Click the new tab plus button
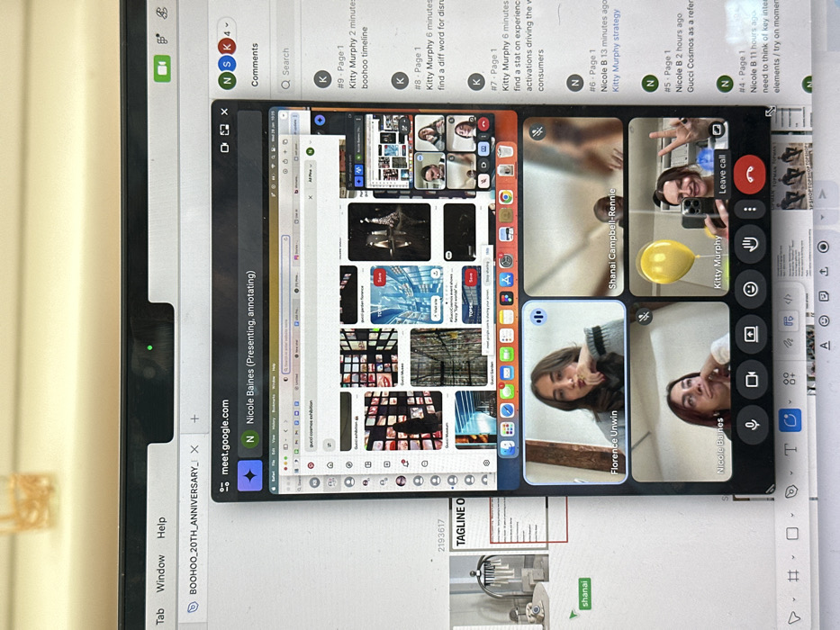Image resolution: width=840 pixels, height=630 pixels. click(x=195, y=418)
